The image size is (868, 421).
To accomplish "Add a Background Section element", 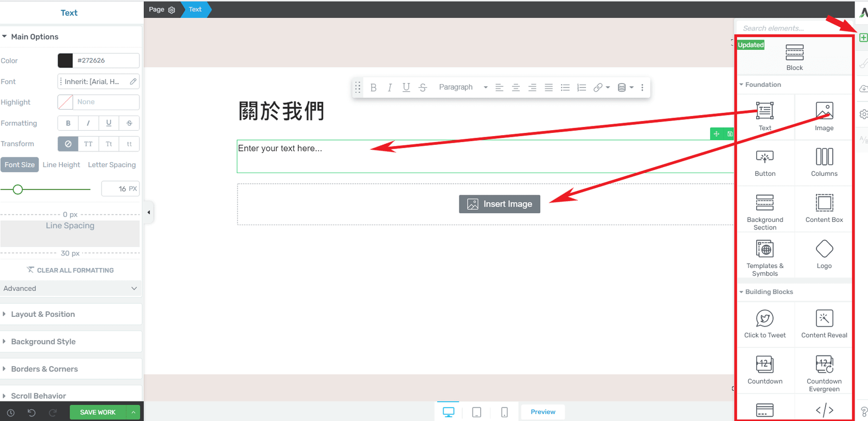I will [765, 210].
